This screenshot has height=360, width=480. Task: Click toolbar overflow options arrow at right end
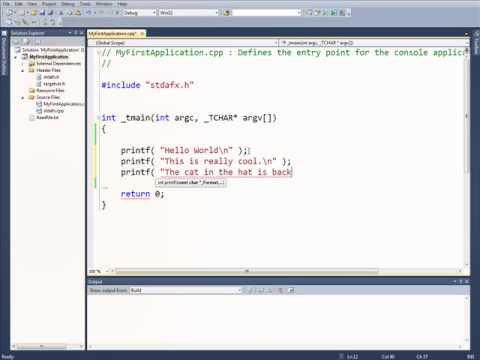coord(349,13)
